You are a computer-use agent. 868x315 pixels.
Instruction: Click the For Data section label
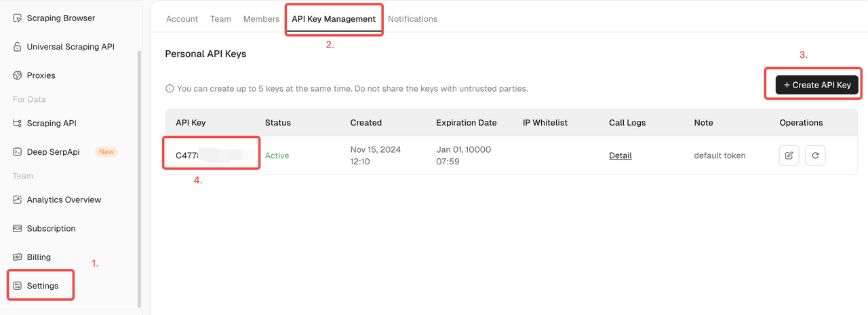[x=29, y=99]
